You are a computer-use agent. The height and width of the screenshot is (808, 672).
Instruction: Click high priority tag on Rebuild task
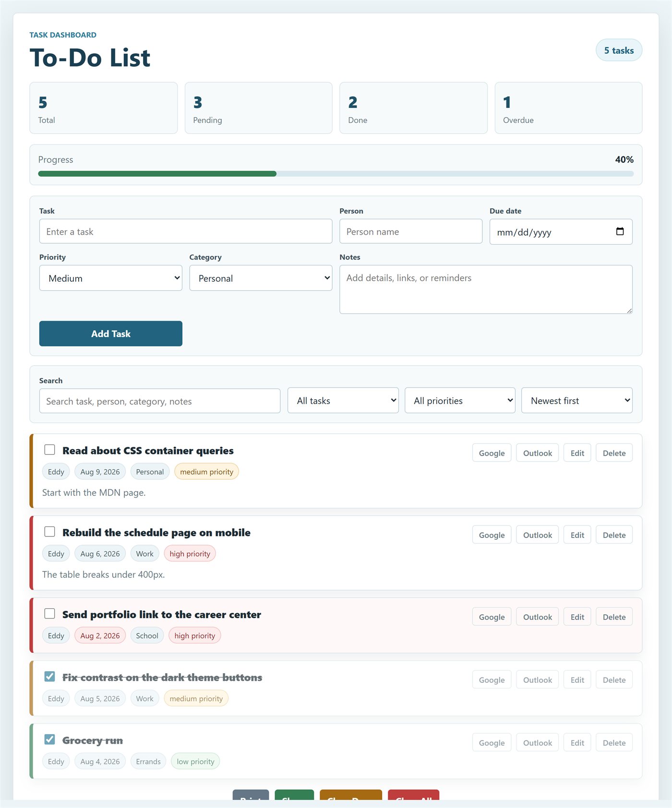tap(190, 554)
